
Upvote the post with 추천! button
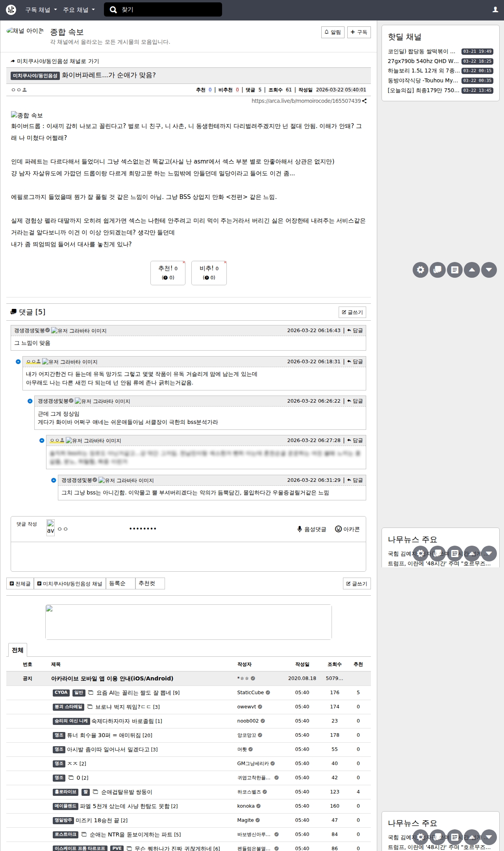point(168,273)
